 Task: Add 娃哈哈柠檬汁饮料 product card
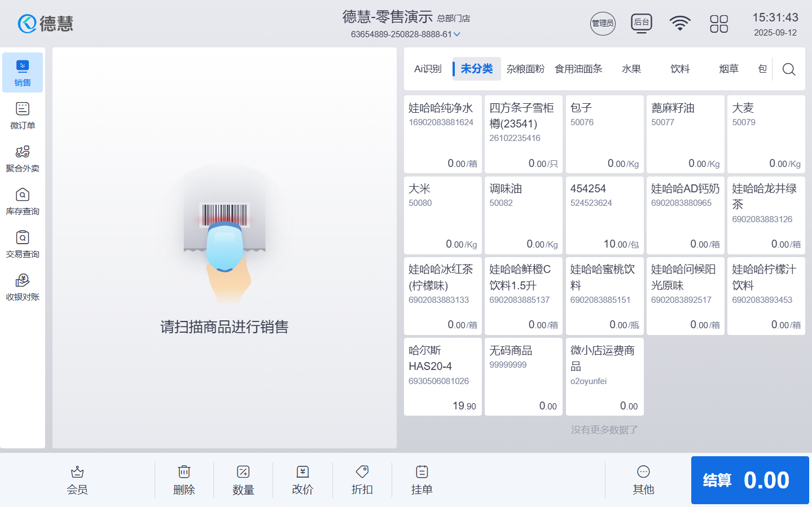pyautogui.click(x=766, y=296)
